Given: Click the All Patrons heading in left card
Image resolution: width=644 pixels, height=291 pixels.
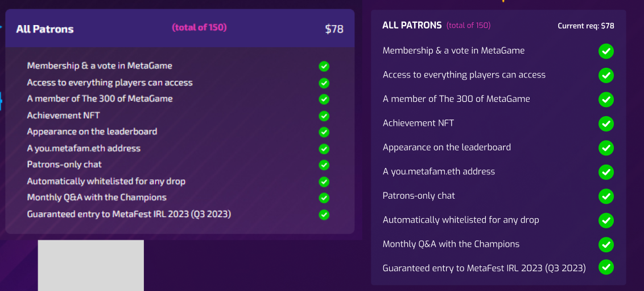Looking at the screenshot, I should [45, 29].
